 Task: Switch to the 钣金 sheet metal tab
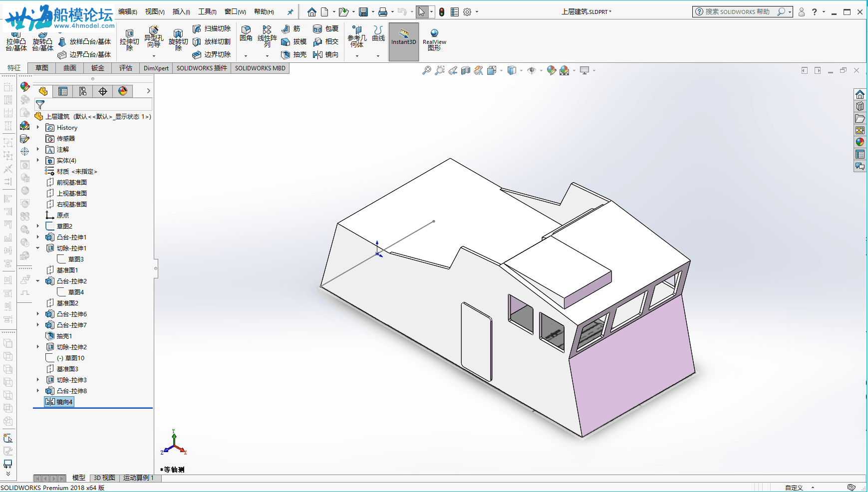coord(98,68)
